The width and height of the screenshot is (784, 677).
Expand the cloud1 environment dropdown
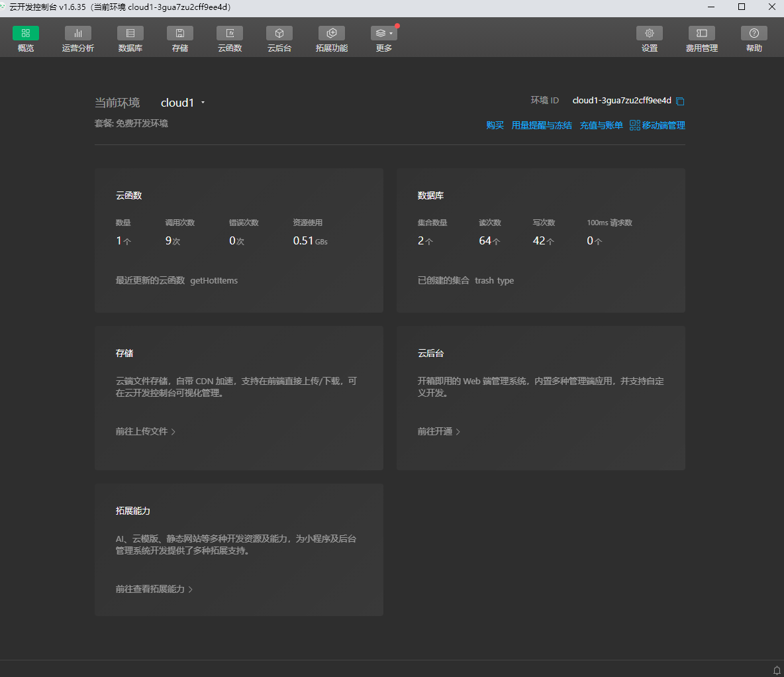tap(183, 103)
